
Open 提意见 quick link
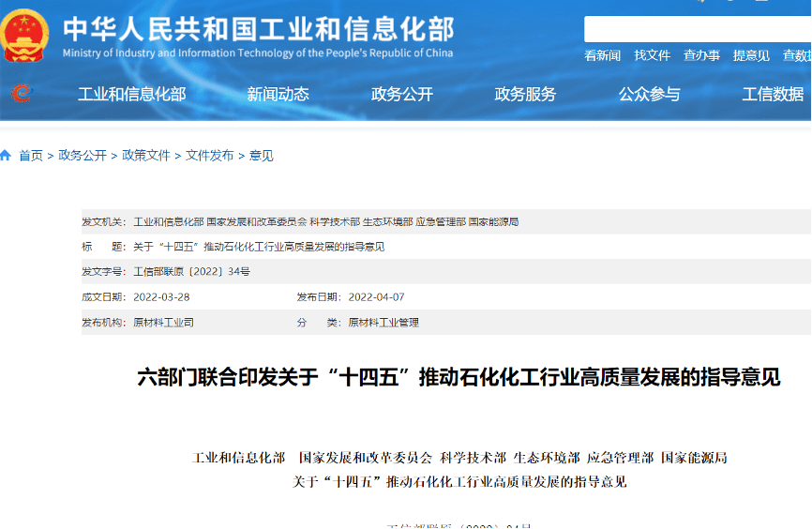[751, 55]
